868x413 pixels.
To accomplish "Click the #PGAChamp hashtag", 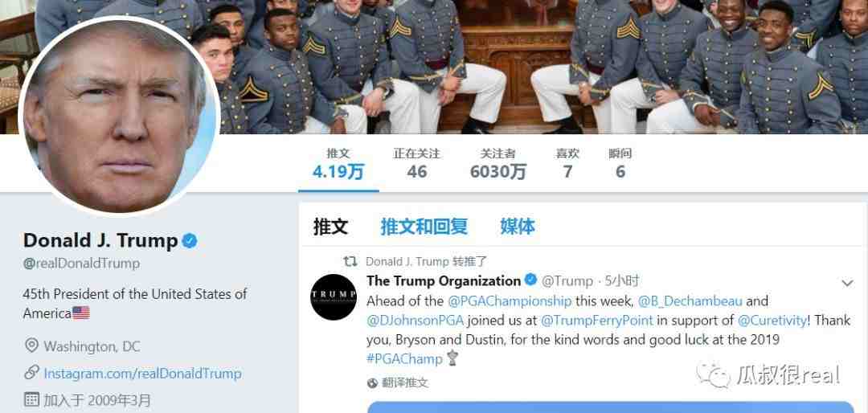I will 404,358.
